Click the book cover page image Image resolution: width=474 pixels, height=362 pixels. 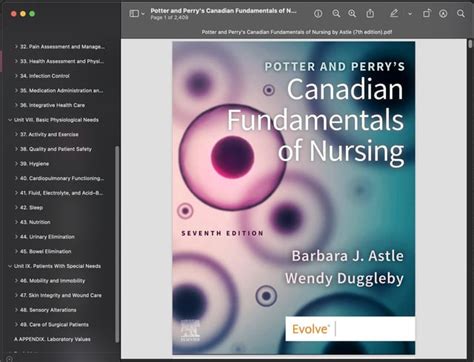tap(294, 198)
